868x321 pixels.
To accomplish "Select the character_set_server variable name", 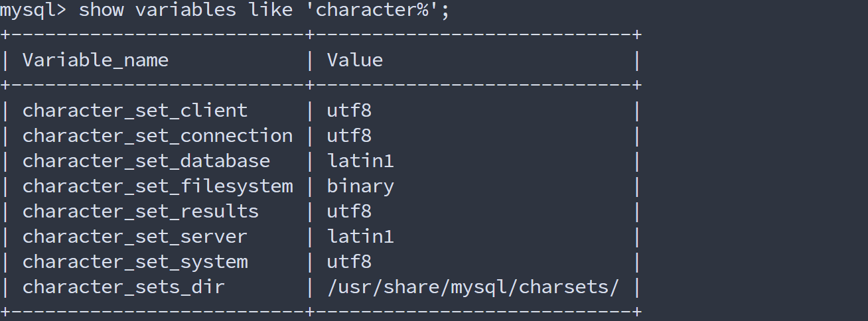I will click(x=135, y=237).
